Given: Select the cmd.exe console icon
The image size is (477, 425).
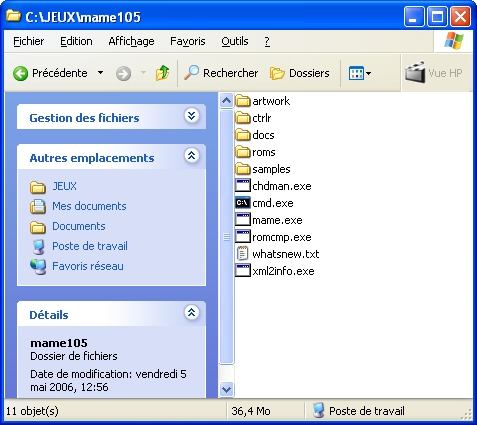Looking at the screenshot, I should (243, 203).
